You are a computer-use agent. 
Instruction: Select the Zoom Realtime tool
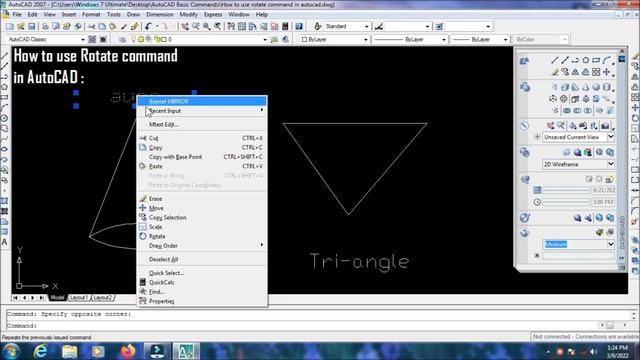(196, 27)
